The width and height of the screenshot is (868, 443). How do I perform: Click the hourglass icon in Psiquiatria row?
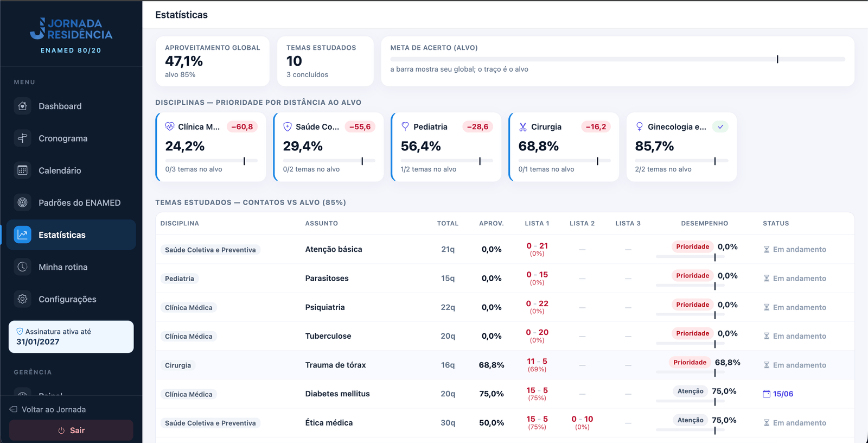coord(767,307)
